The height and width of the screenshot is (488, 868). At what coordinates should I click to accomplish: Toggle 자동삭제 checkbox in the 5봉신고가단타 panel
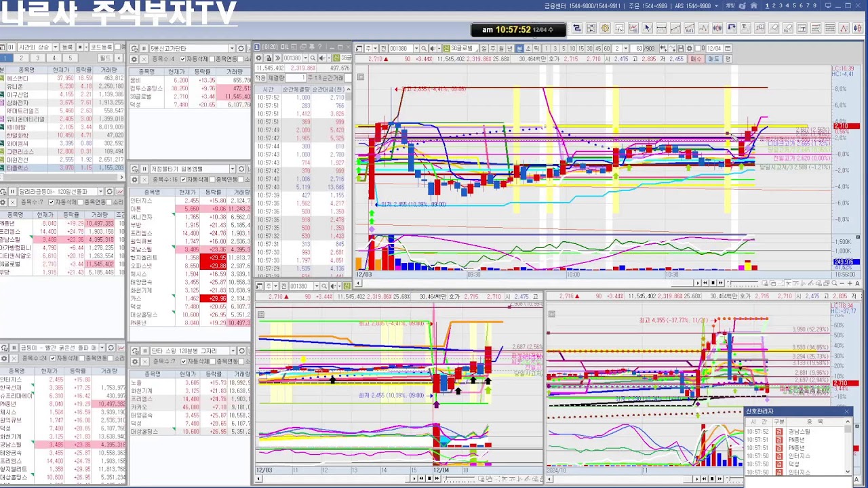[x=182, y=59]
